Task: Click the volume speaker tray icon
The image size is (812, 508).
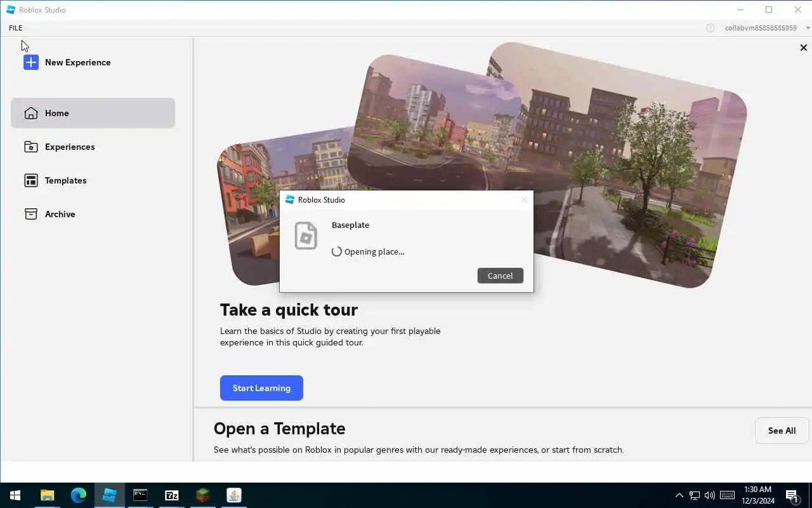Action: tap(710, 495)
